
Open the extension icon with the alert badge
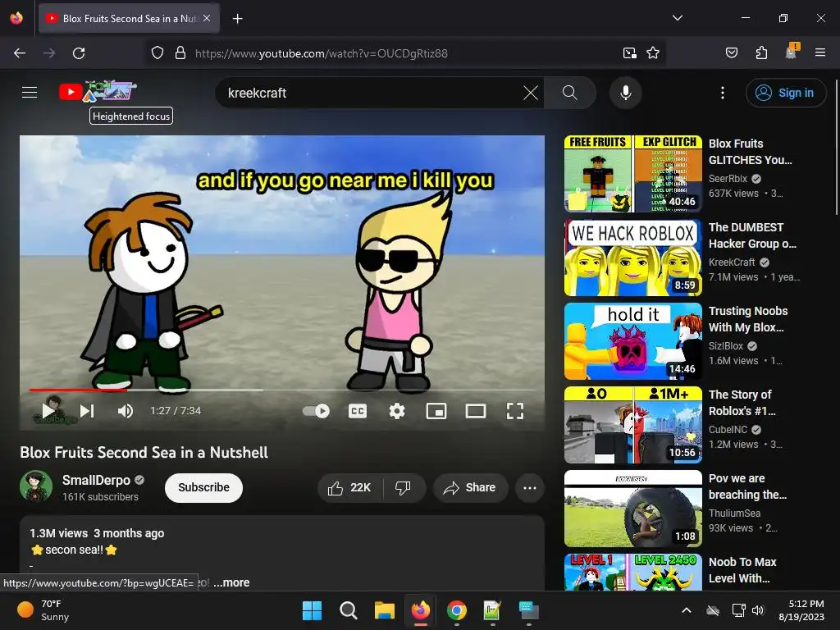(x=792, y=52)
